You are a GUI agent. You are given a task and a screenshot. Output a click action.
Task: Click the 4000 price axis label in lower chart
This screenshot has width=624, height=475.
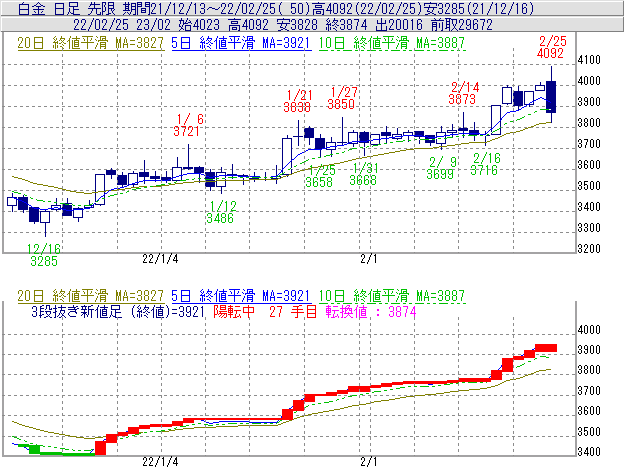click(x=589, y=330)
